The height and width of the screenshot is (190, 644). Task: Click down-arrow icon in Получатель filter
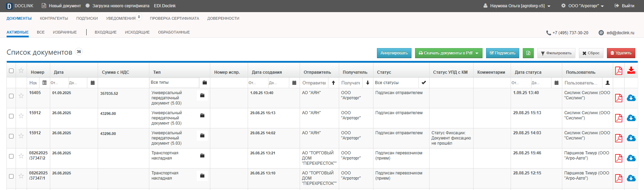[368, 83]
